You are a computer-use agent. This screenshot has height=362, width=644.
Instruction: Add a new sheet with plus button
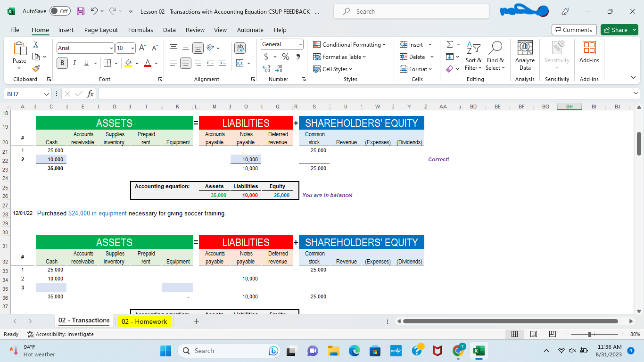197,321
